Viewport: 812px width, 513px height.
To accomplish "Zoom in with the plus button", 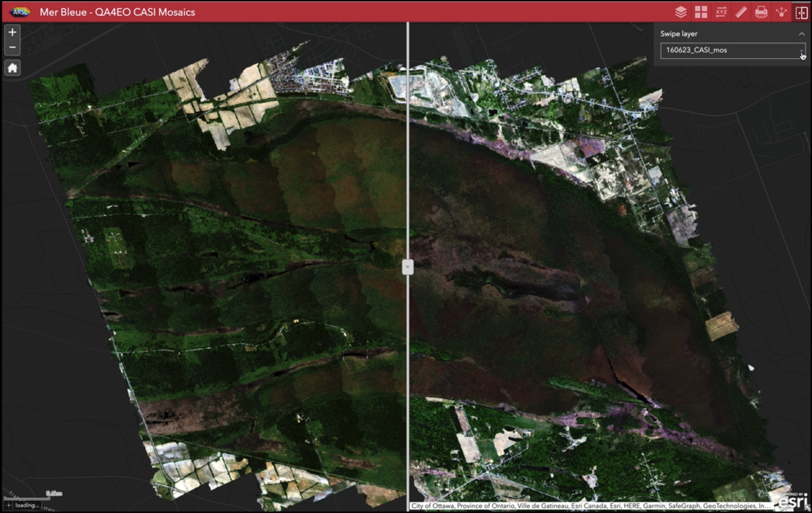I will (12, 32).
